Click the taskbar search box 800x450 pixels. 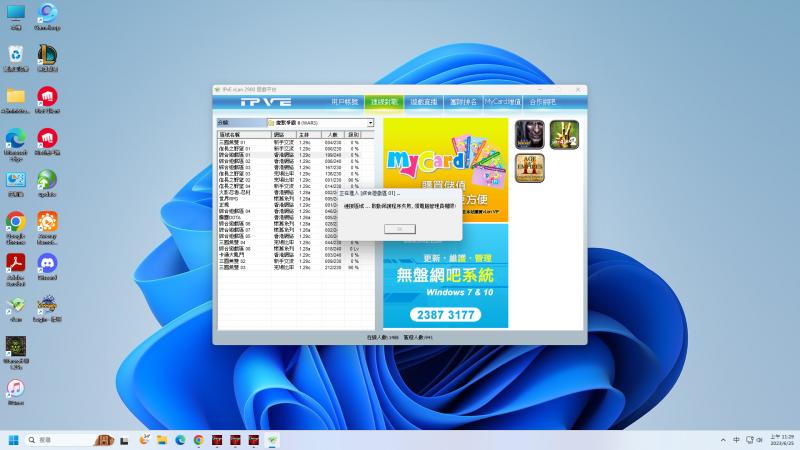pos(60,440)
